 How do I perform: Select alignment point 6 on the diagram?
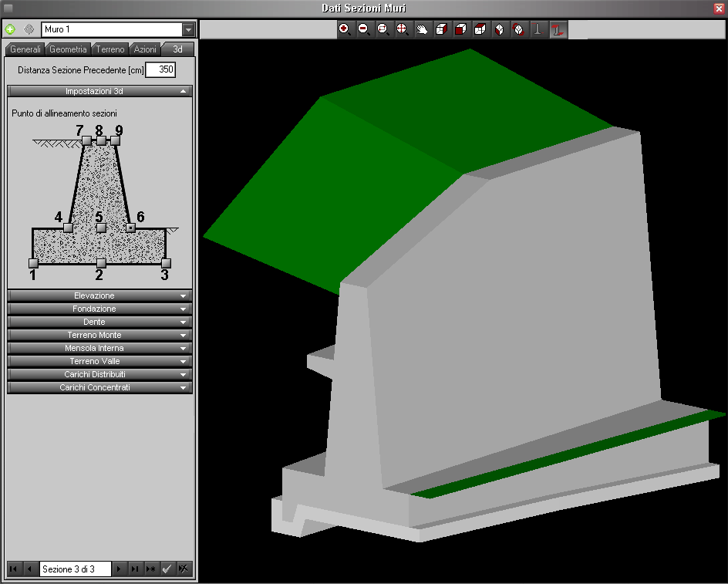coord(130,228)
